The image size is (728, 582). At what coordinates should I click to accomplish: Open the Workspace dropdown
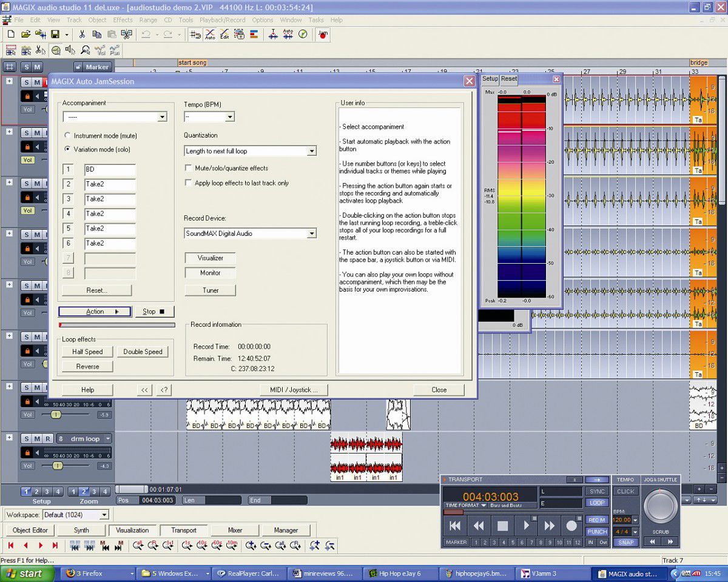point(104,515)
